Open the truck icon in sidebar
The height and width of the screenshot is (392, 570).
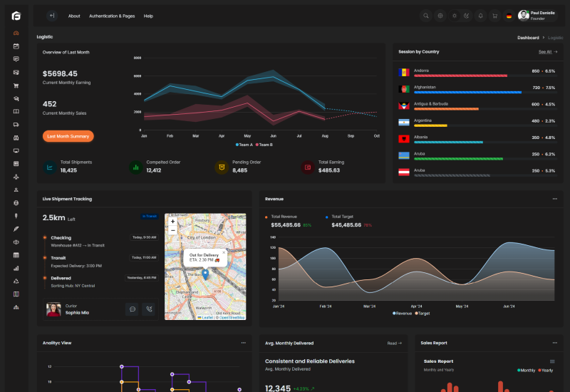tap(16, 124)
